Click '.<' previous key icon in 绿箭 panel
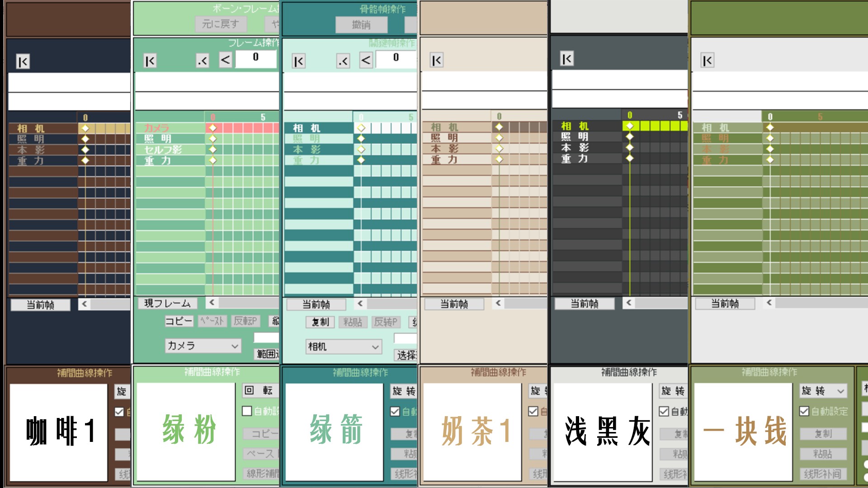Viewport: 868px width, 488px height. point(343,61)
